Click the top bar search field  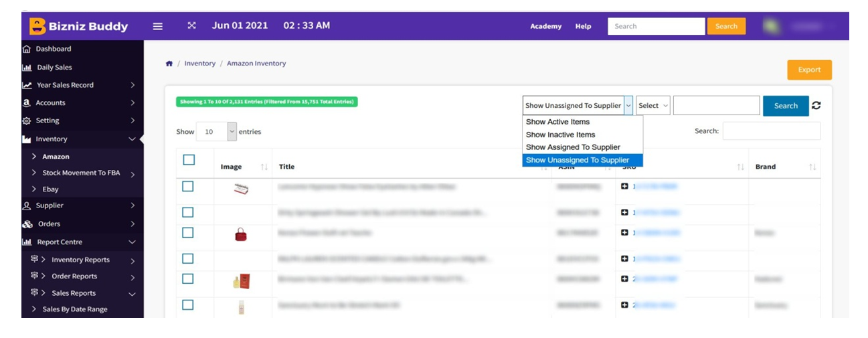[x=657, y=26]
